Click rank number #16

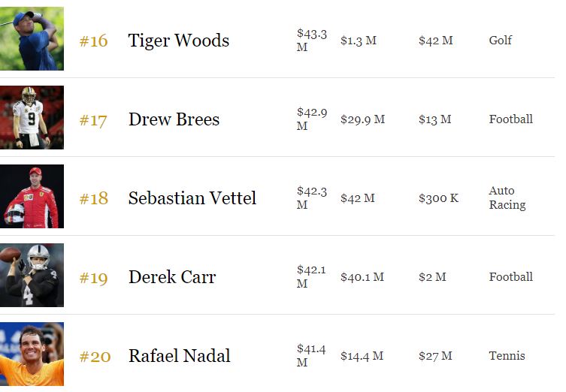94,41
